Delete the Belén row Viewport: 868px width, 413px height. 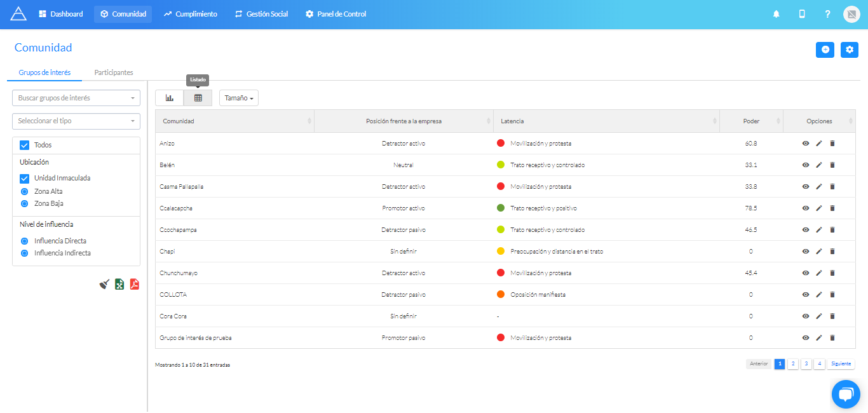coord(832,165)
